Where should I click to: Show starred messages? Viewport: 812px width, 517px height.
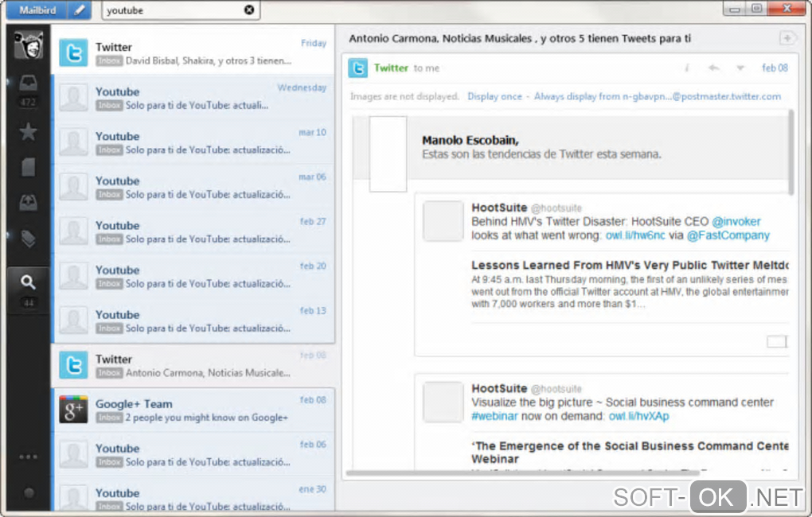(x=28, y=132)
